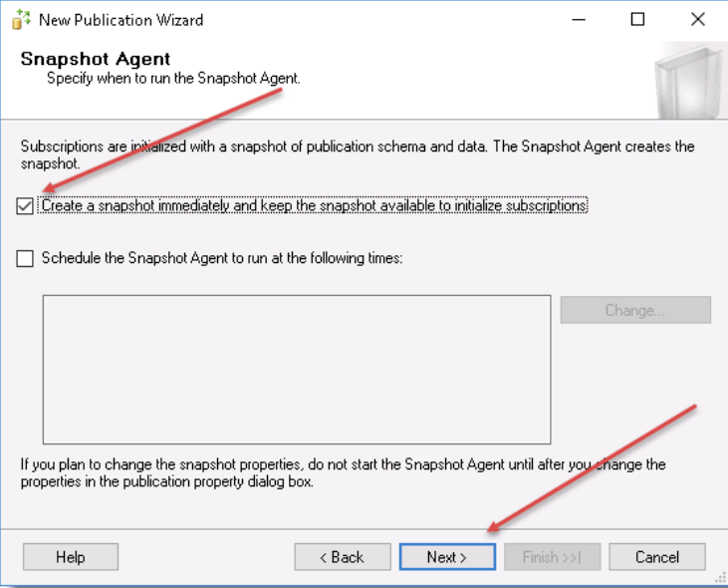Click 'Schedule the Snapshot Agent to run' label text
Image resolution: width=728 pixels, height=588 pixels.
[222, 258]
